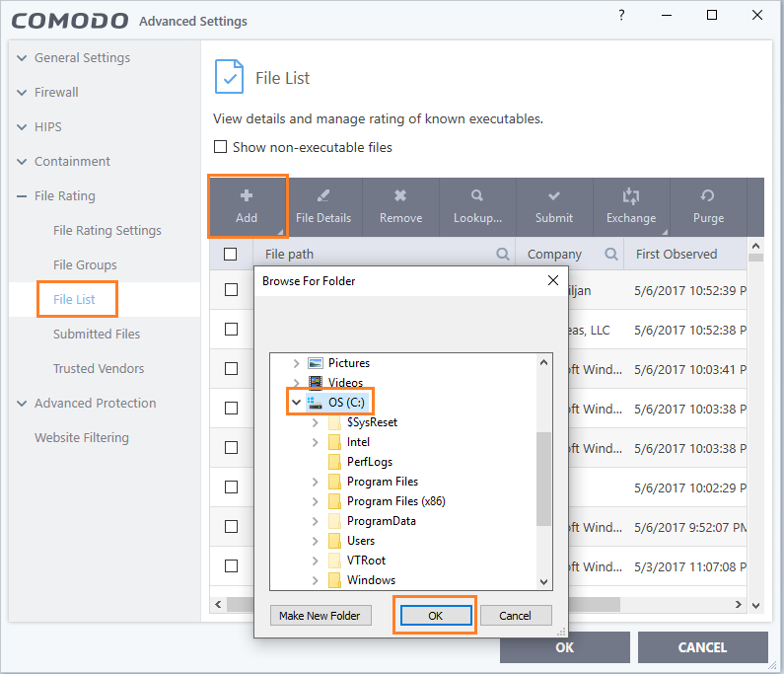Click file table scroll right arrow
The width and height of the screenshot is (784, 674).
click(739, 605)
